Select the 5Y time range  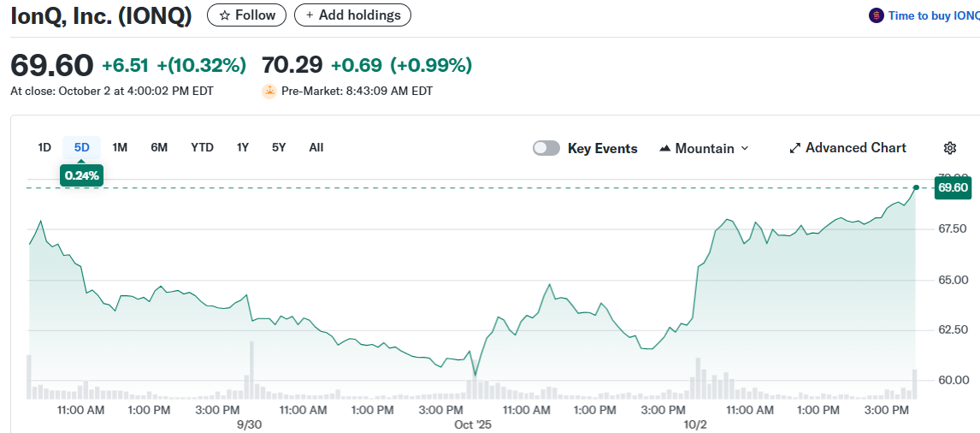click(279, 147)
